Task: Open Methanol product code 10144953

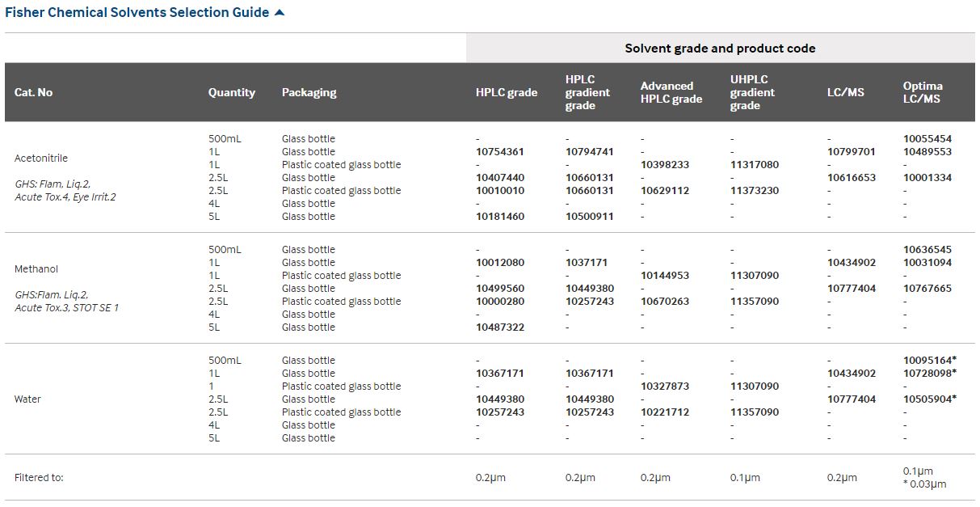Action: point(664,276)
